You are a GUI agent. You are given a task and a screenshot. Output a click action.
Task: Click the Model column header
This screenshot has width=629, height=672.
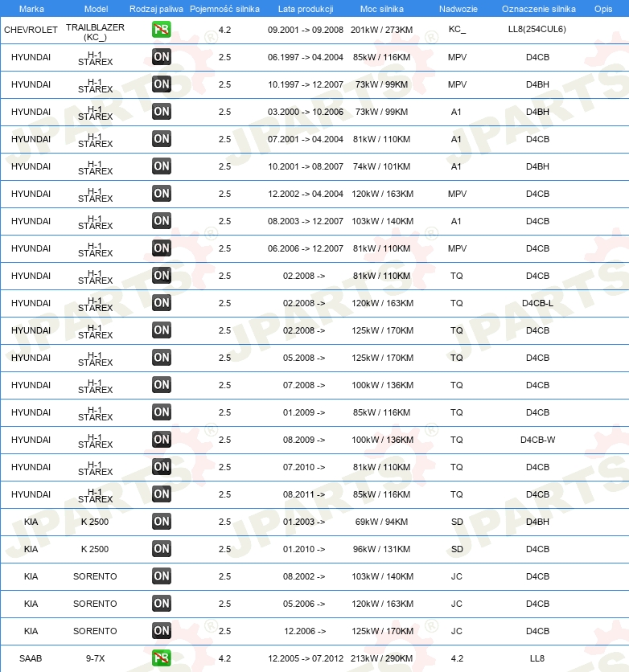coord(96,9)
